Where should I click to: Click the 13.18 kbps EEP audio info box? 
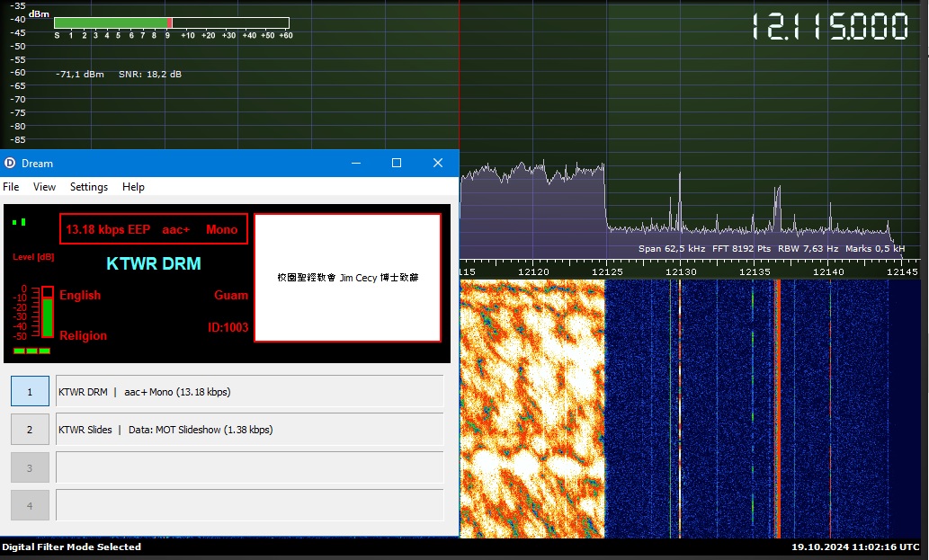click(x=154, y=229)
